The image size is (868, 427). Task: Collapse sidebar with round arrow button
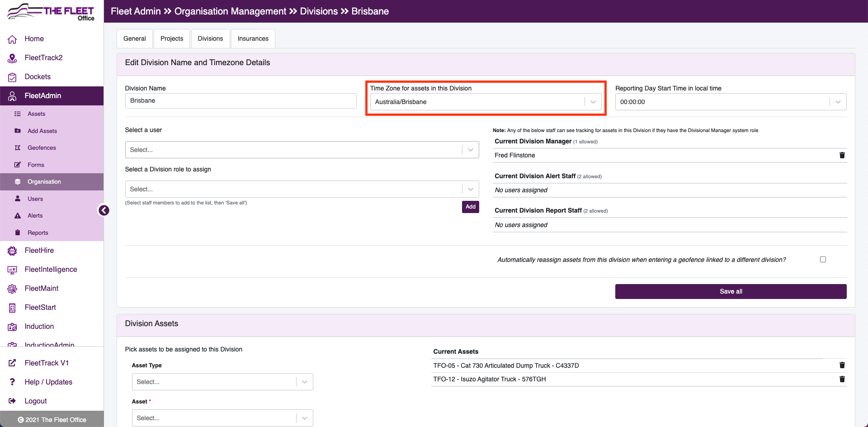pos(104,210)
